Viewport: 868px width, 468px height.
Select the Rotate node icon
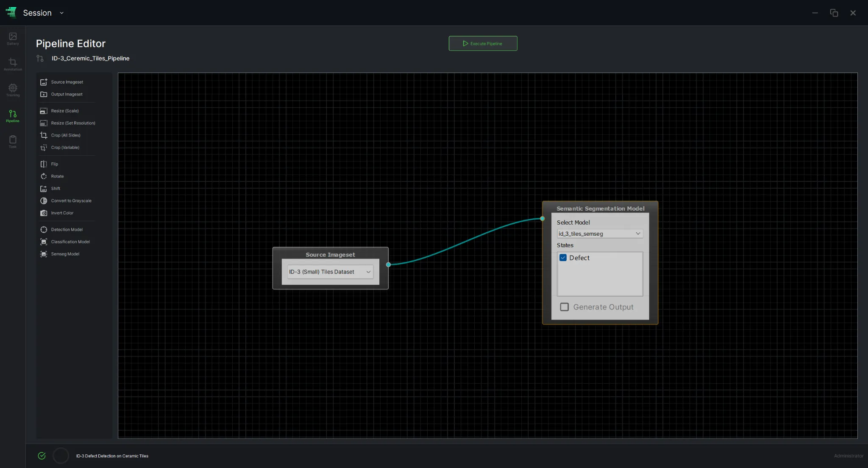44,176
